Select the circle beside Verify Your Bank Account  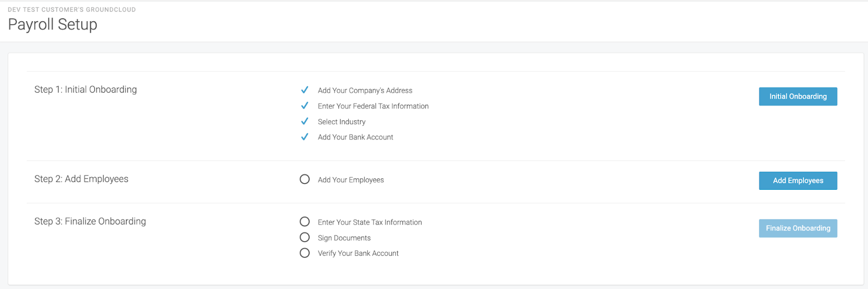click(x=305, y=253)
